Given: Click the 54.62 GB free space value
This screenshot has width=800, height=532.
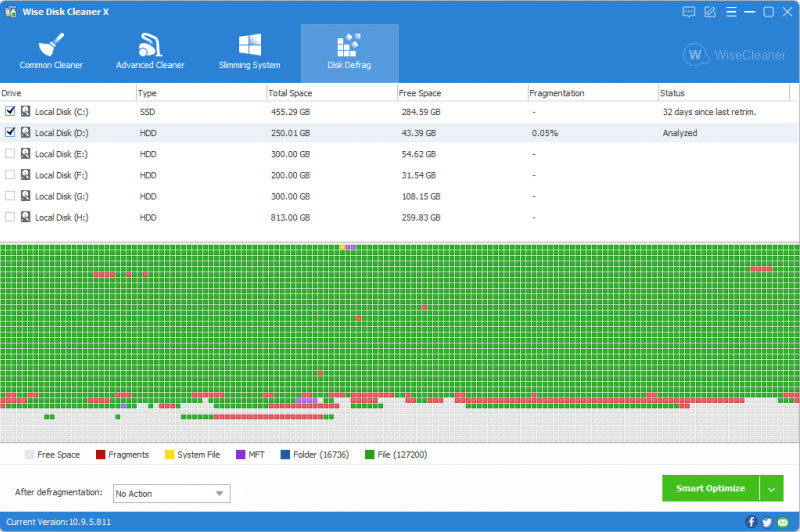Looking at the screenshot, I should point(418,154).
